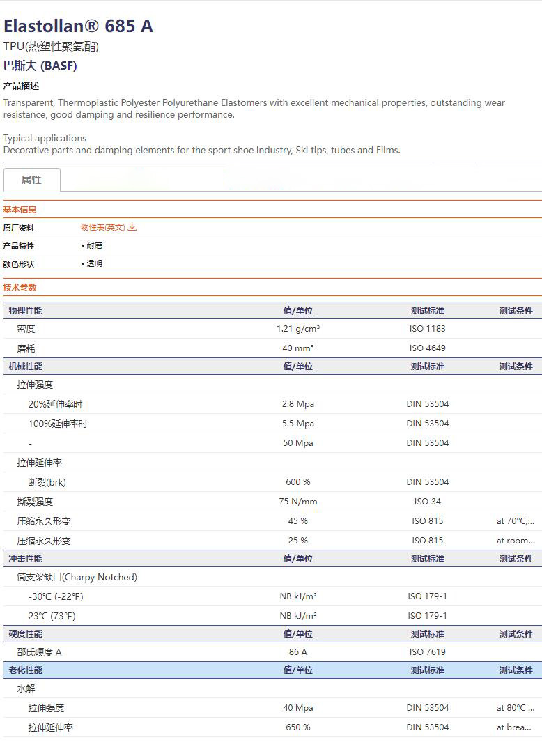Click the 20%延伸率时 row label
Image resolution: width=542 pixels, height=756 pixels.
56,404
